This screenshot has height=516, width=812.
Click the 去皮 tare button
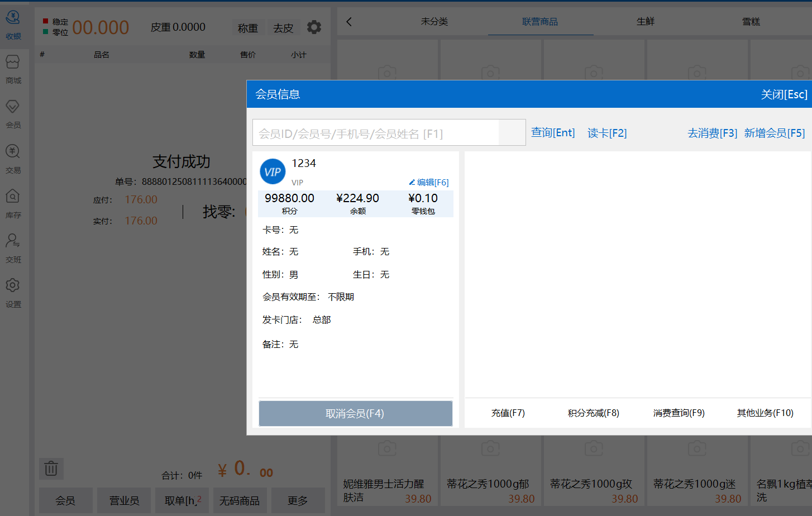(x=283, y=28)
